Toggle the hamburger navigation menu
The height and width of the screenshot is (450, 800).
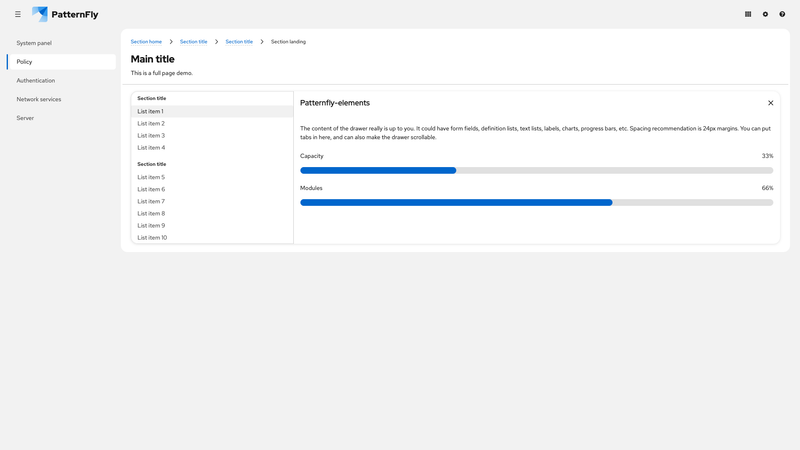click(x=18, y=14)
